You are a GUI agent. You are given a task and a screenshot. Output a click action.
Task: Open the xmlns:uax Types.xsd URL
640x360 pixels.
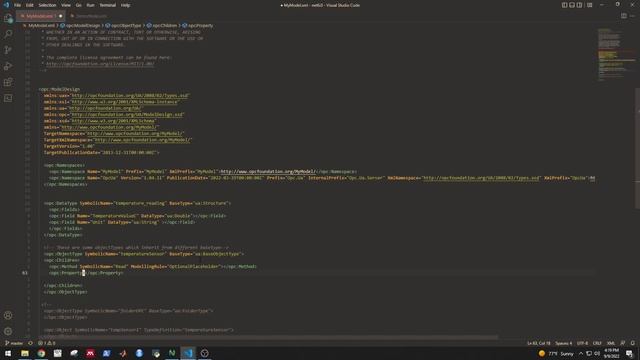pyautogui.click(x=130, y=96)
